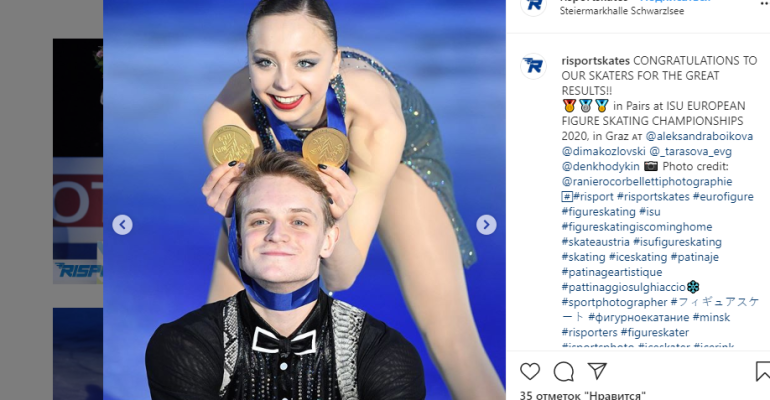This screenshot has width=770, height=400.
Task: Go to next photo arrow
Action: 486,225
